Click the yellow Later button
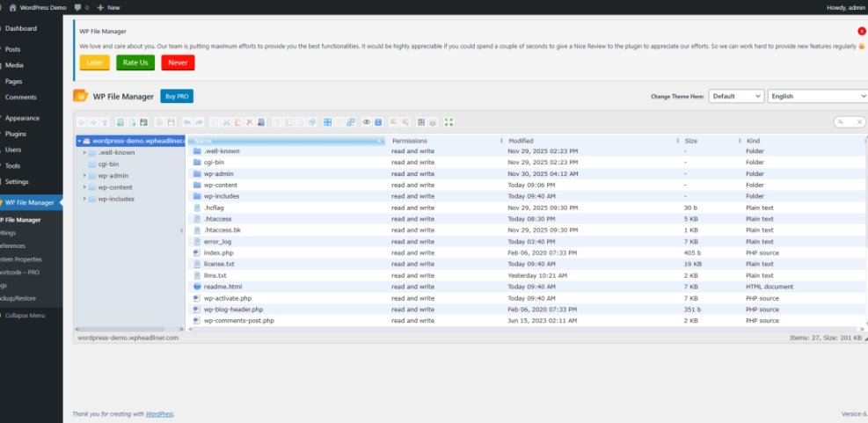Screen dimensions: 868x423 95,62
